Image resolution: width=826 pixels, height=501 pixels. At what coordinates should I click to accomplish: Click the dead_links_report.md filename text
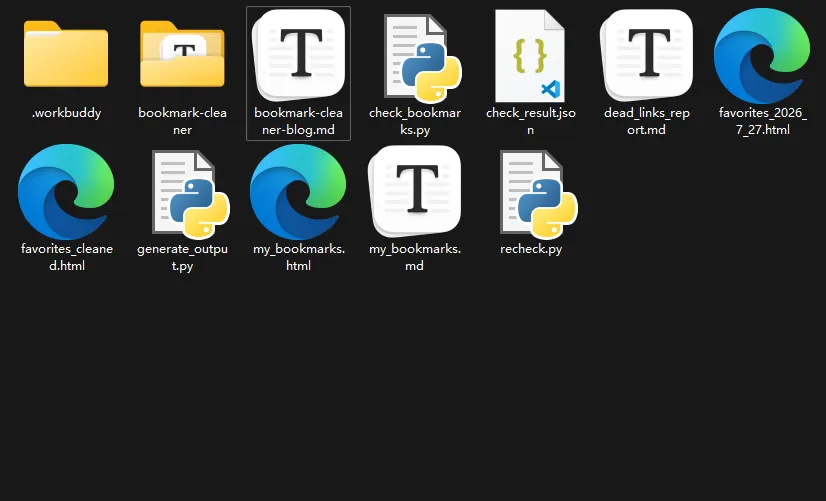[646, 121]
